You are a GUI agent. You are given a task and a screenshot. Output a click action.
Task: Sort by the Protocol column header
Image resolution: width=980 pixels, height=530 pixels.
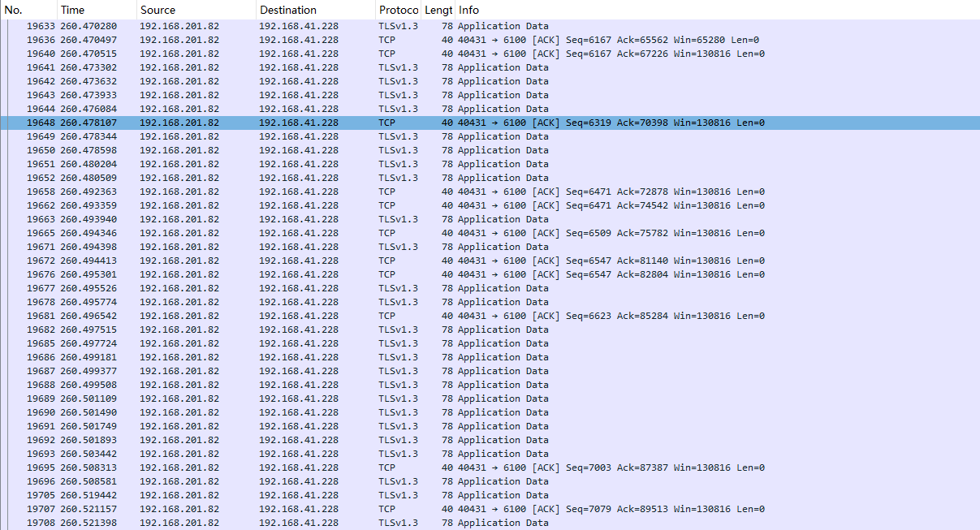click(398, 10)
